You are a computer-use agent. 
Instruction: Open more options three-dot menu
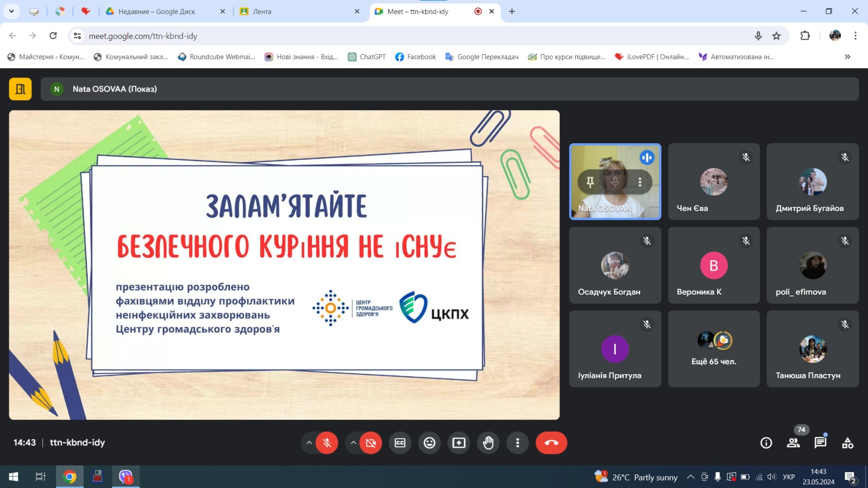(518, 443)
